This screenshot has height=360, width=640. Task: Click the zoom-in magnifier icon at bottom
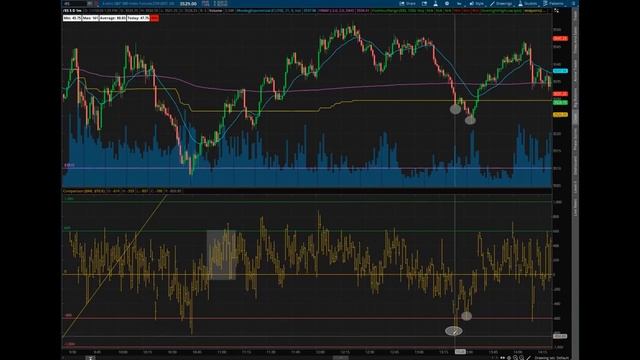click(x=516, y=358)
